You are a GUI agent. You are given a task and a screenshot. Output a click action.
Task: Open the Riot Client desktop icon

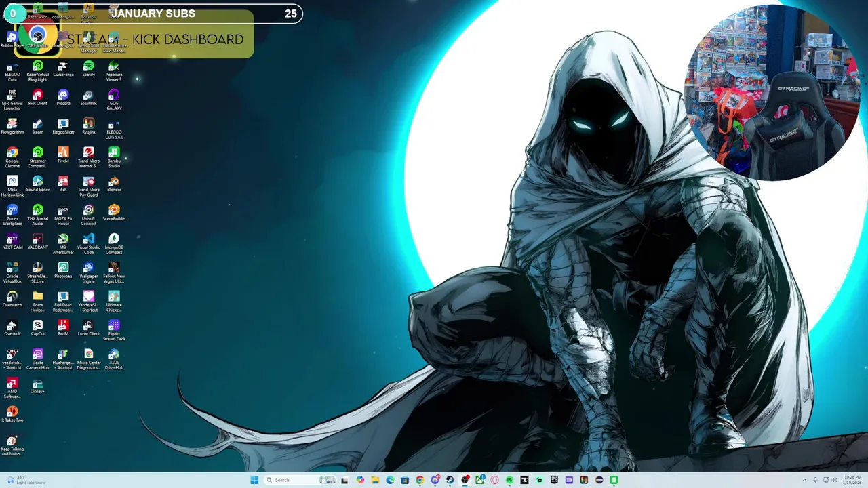[37, 98]
